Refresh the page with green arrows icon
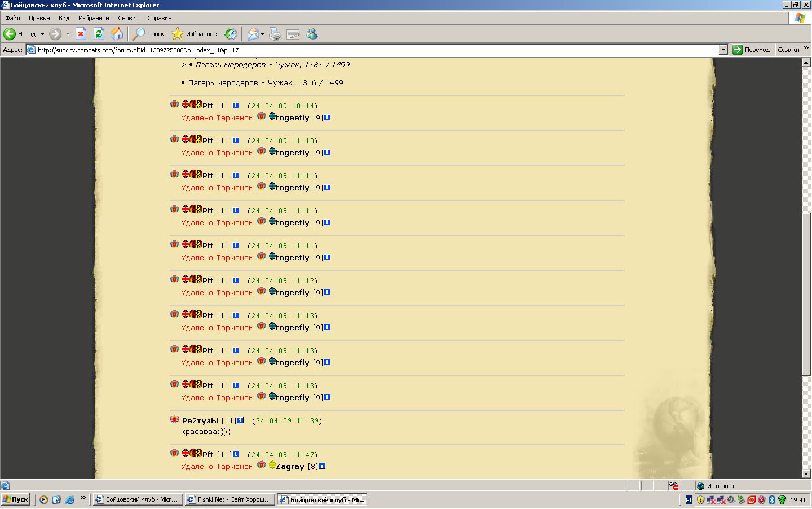The image size is (812, 509). [x=99, y=34]
